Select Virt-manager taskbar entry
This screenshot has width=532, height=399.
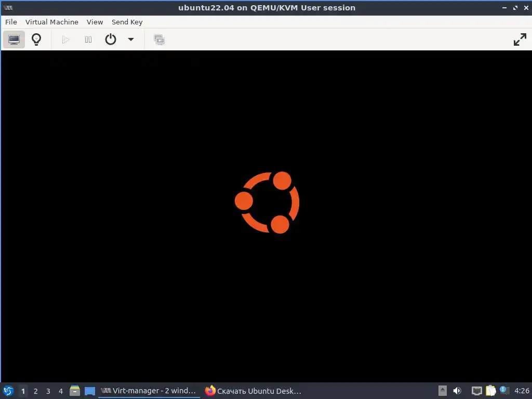149,391
